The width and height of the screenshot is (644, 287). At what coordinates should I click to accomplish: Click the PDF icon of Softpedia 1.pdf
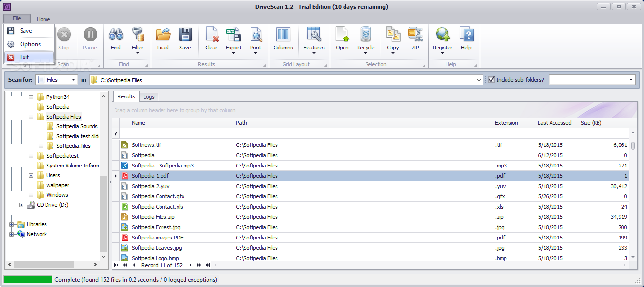pos(124,176)
